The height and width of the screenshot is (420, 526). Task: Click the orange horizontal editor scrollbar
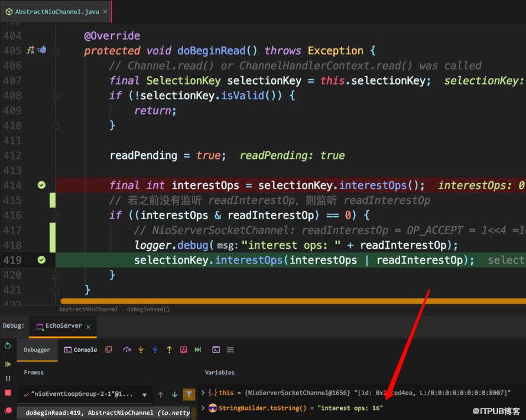[293, 301]
